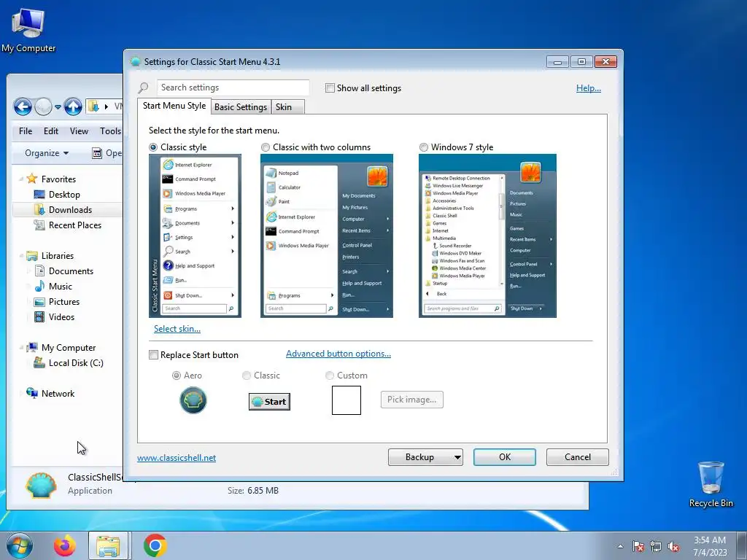Screen dimensions: 747x560
Task: Click the Favorites star icon in Explorer
Action: point(32,179)
